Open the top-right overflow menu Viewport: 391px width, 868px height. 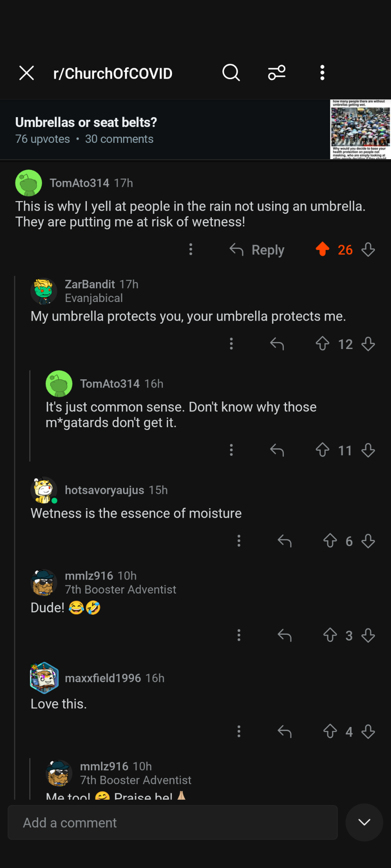[x=322, y=72]
